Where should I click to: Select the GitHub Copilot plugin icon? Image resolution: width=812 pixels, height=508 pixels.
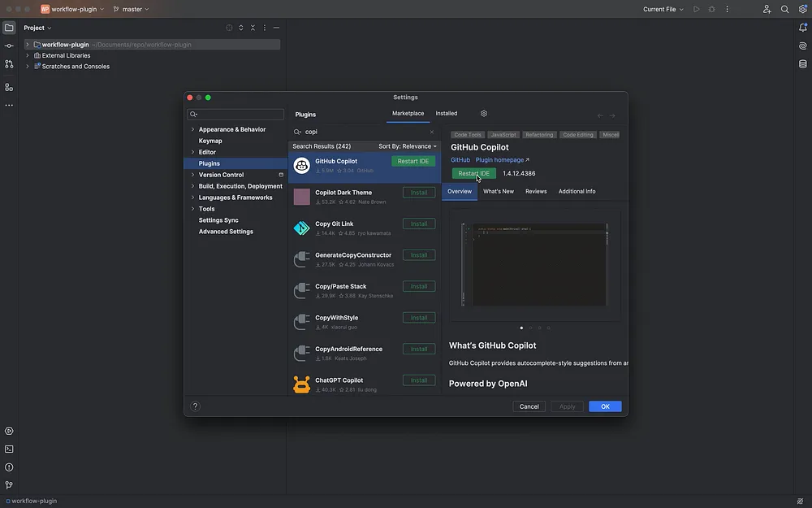301,166
